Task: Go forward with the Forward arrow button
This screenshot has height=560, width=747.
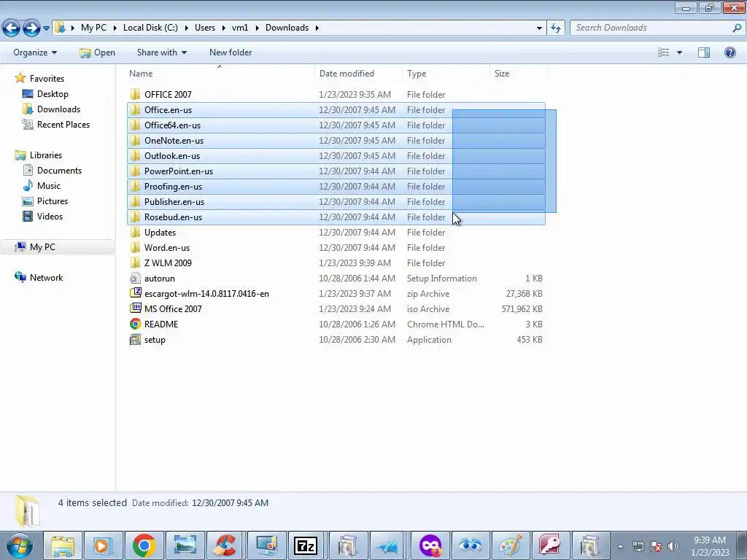Action: (32, 28)
